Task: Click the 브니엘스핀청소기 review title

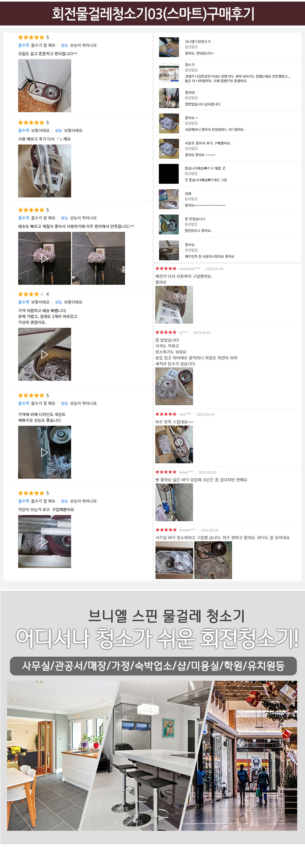Action: click(x=198, y=41)
